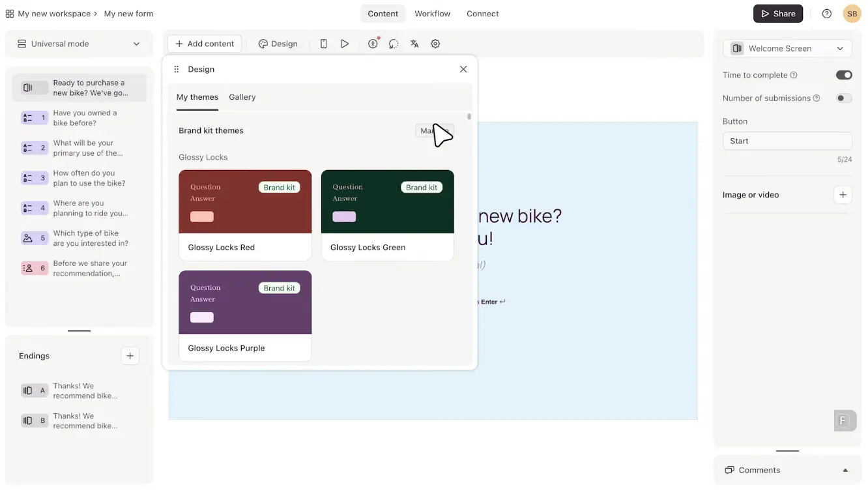
Task: Open My new workspace breadcrumb
Action: (x=54, y=14)
